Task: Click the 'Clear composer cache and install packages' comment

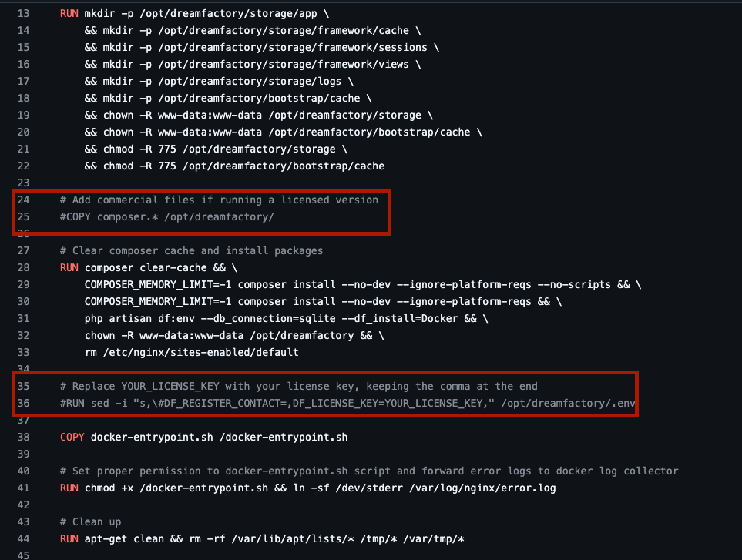Action: pyautogui.click(x=191, y=250)
